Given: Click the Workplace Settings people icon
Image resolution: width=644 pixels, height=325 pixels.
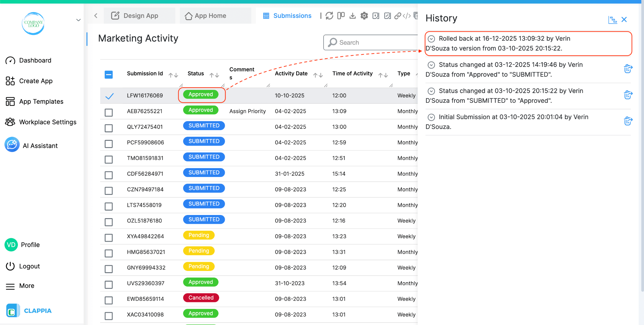Looking at the screenshot, I should tap(10, 122).
